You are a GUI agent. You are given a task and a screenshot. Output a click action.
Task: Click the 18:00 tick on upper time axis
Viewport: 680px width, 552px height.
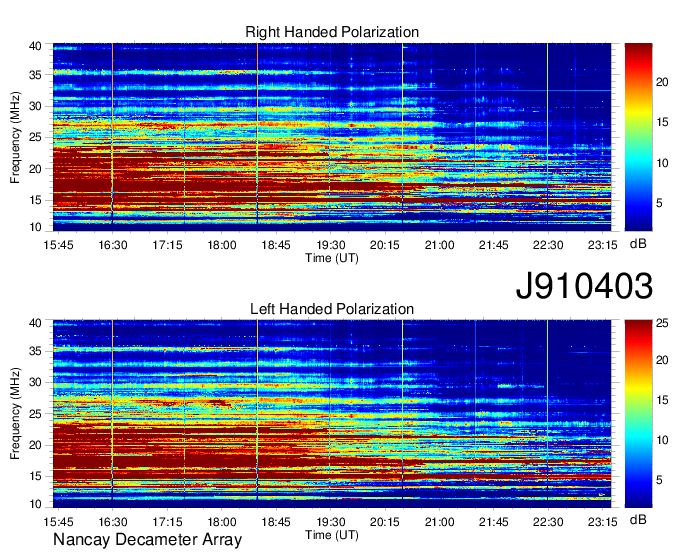(x=222, y=245)
